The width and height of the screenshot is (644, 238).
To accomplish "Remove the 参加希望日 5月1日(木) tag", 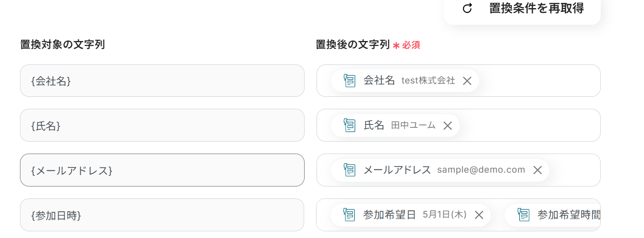I will (x=479, y=215).
